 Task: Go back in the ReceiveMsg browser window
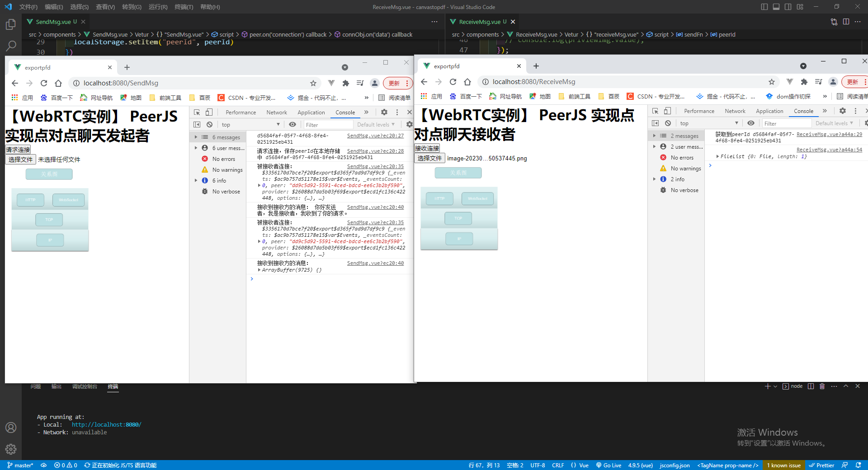click(424, 82)
